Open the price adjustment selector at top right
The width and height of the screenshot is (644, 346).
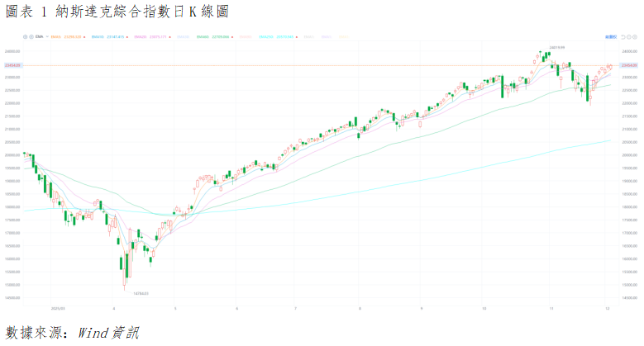click(x=611, y=37)
